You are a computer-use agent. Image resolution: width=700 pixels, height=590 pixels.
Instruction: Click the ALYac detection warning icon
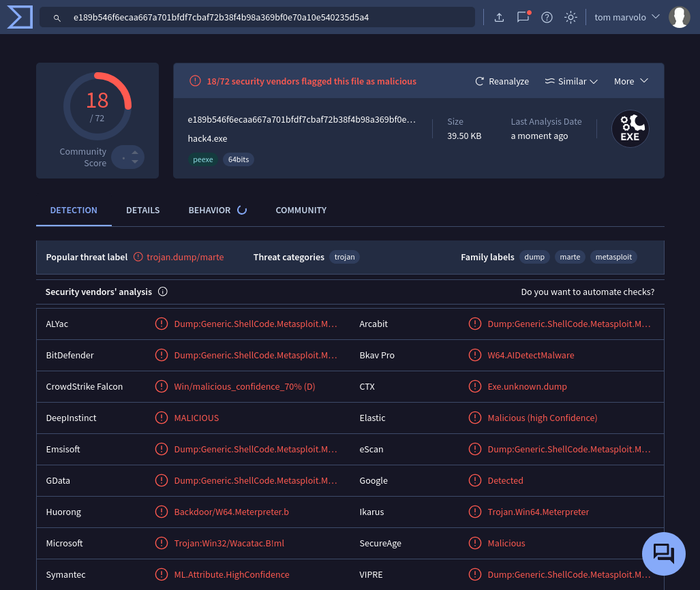[x=161, y=324]
